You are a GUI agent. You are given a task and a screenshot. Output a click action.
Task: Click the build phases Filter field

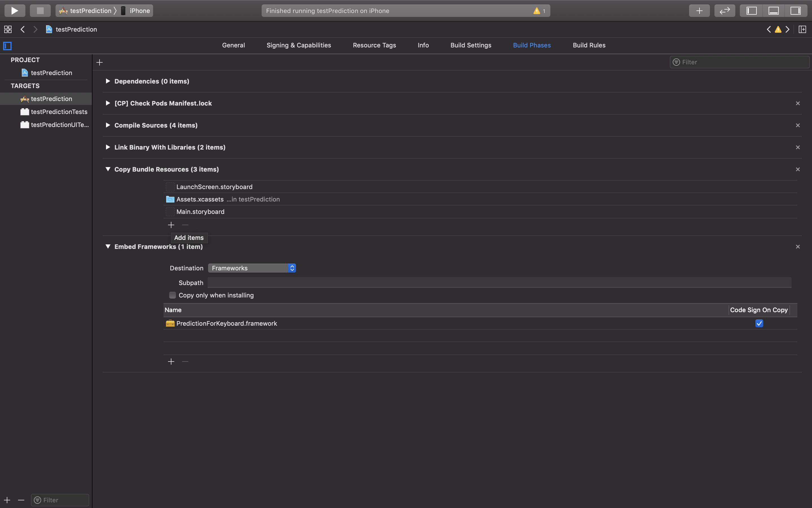740,62
